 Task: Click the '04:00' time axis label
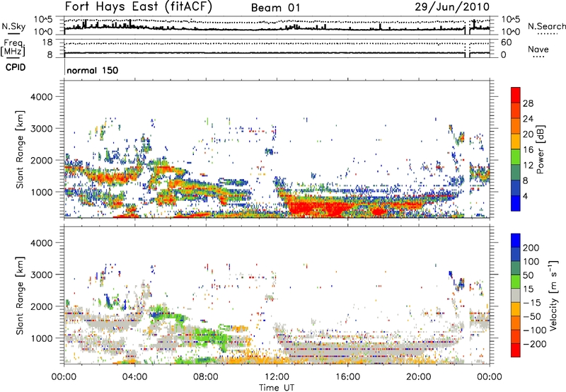134,377
